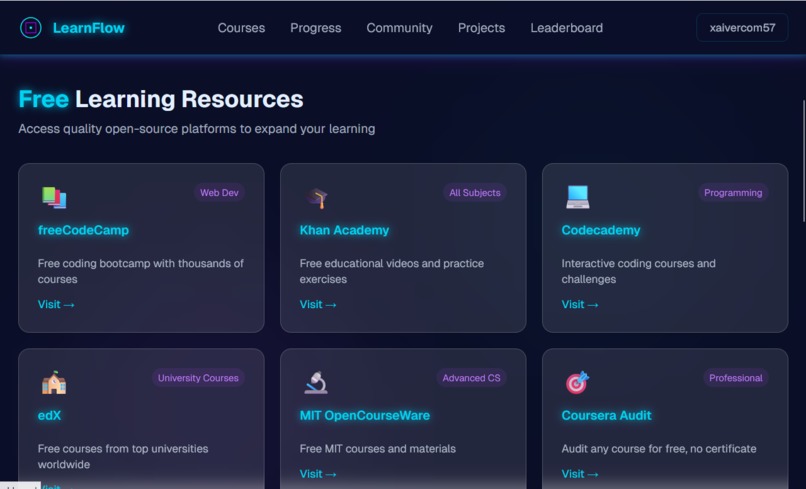Click the MIT OpenCourseWare card title
The width and height of the screenshot is (806, 489).
(364, 415)
